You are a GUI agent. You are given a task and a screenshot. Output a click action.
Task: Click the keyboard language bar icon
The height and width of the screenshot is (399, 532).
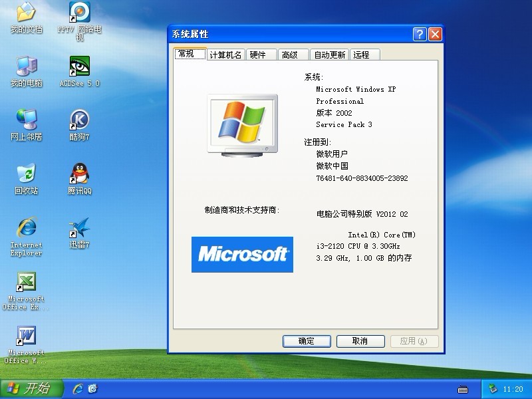point(463,389)
